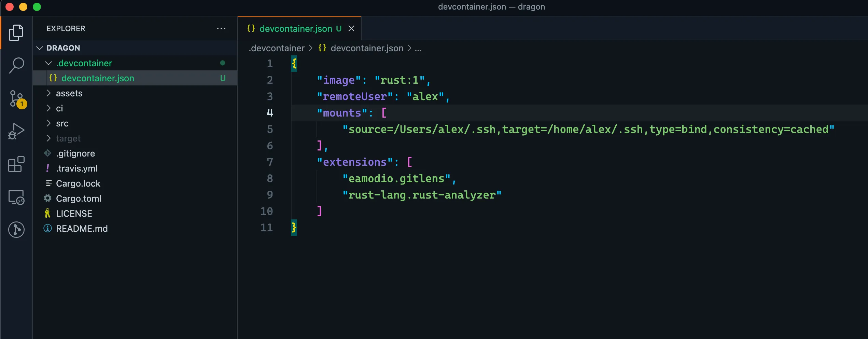Screen dimensions: 868x339
Task: Click the devcontainer.json breadcrumb item
Action: coord(367,48)
